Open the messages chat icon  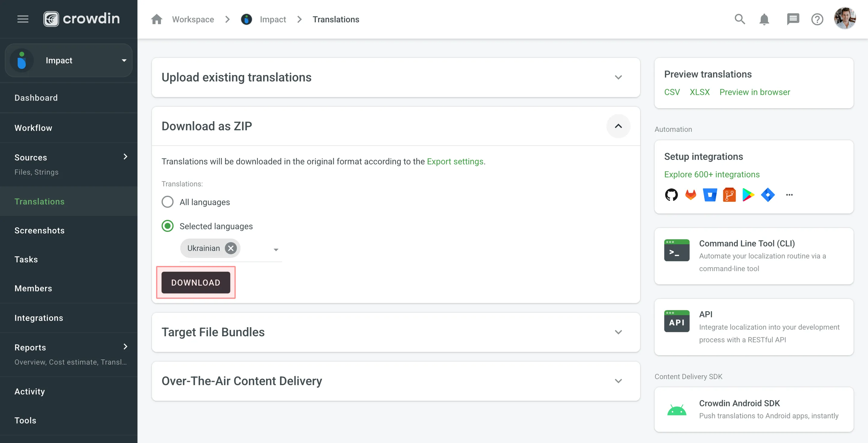click(793, 19)
